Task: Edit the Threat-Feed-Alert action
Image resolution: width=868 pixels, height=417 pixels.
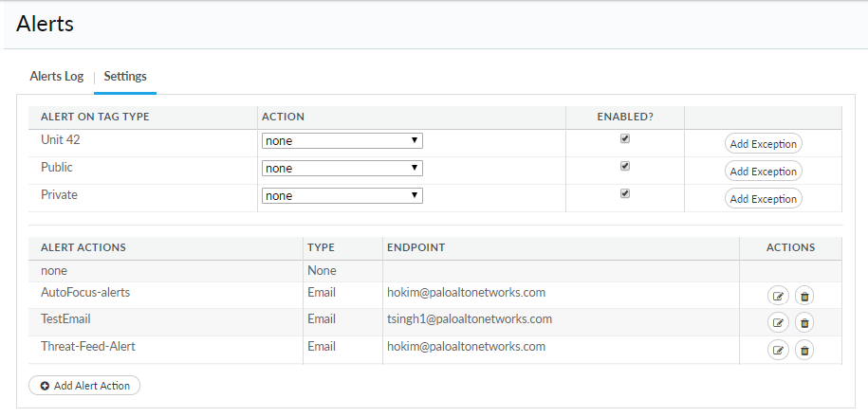Action: (x=778, y=351)
